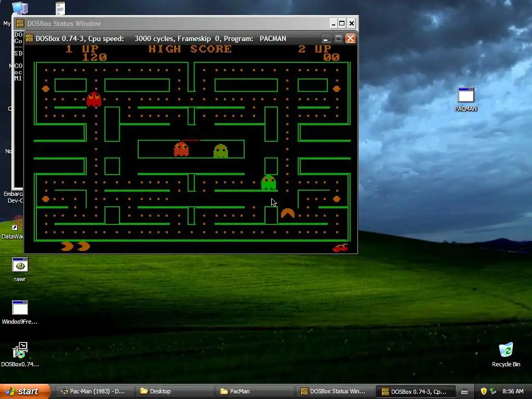Minimize the DOSBox Status Window
Viewport: 532px width, 399px height.
333,23
